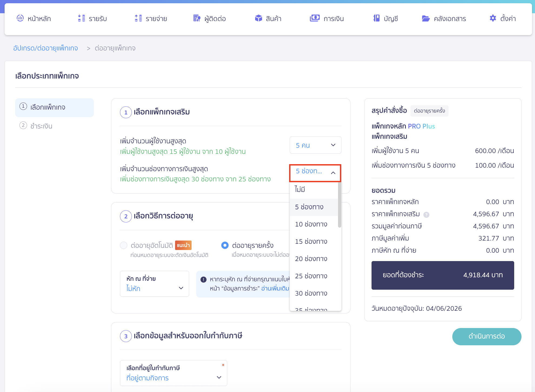The image size is (535, 392).
Task: Click the การเงิน money icon
Action: point(315,18)
